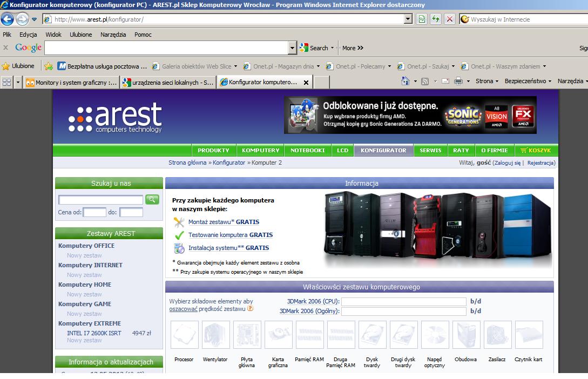Select the Procesor component icon
Screen dimensions: 588x379
(184, 335)
